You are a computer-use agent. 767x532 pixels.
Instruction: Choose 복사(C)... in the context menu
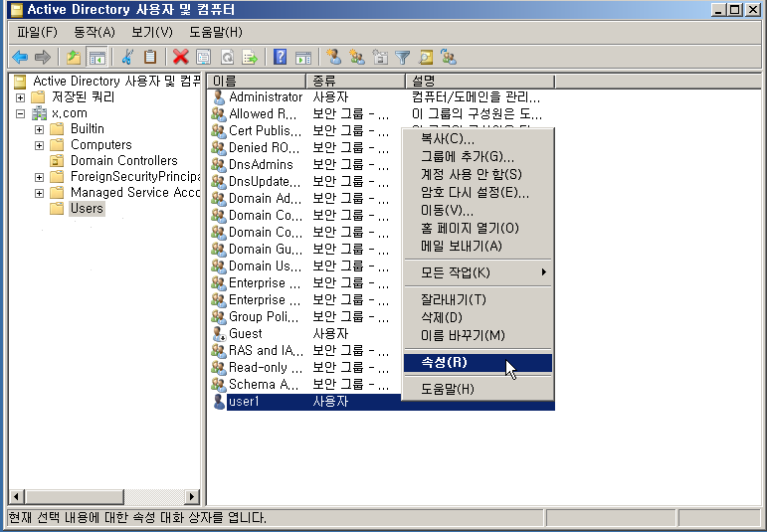coord(478,139)
